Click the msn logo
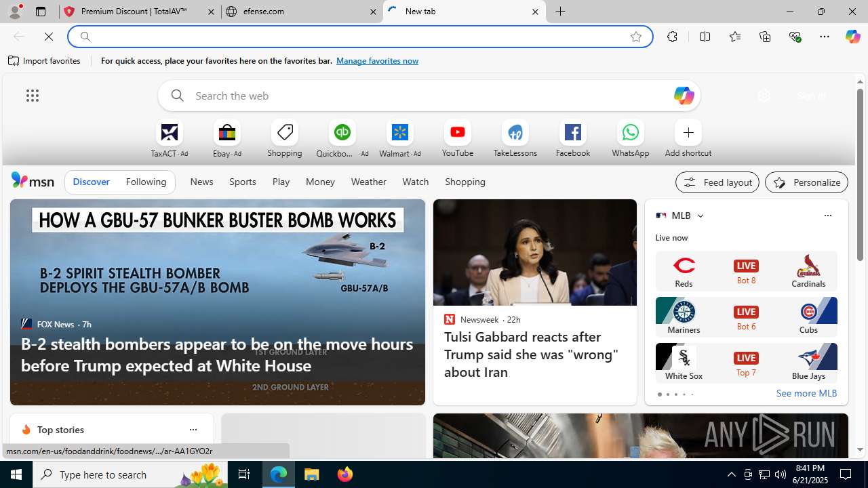The image size is (868, 488). 33,181
